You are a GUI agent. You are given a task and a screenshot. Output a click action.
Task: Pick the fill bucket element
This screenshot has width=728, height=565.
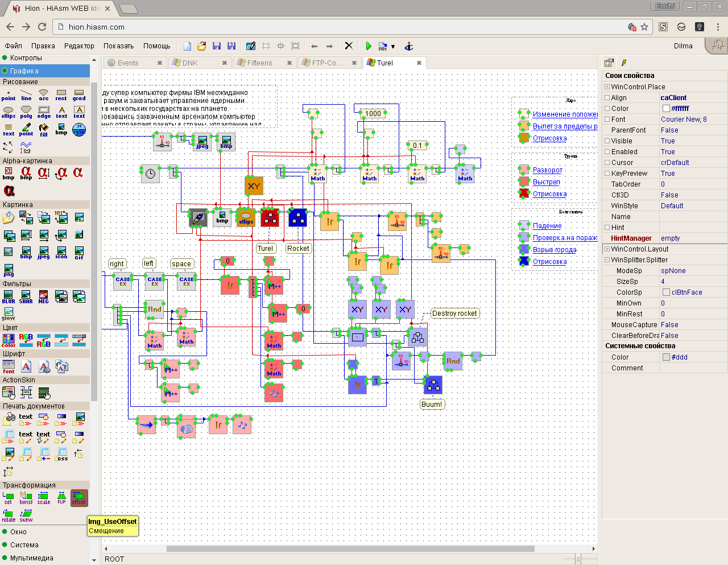44,130
